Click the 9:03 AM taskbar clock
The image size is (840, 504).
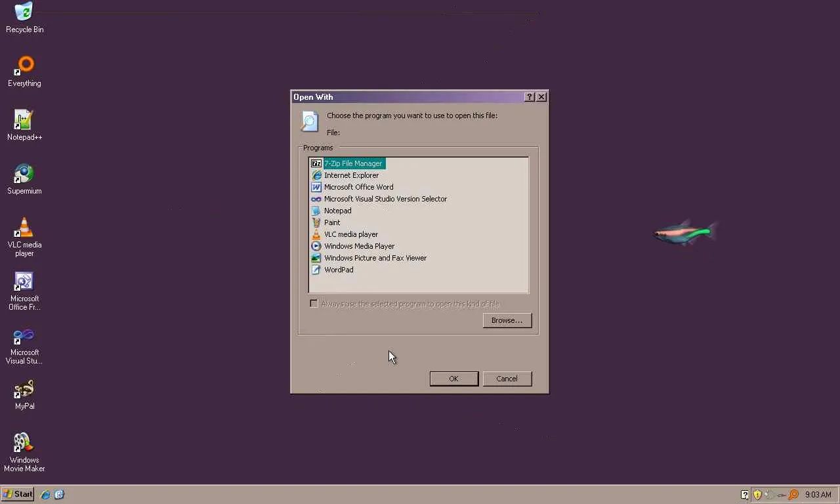point(818,495)
